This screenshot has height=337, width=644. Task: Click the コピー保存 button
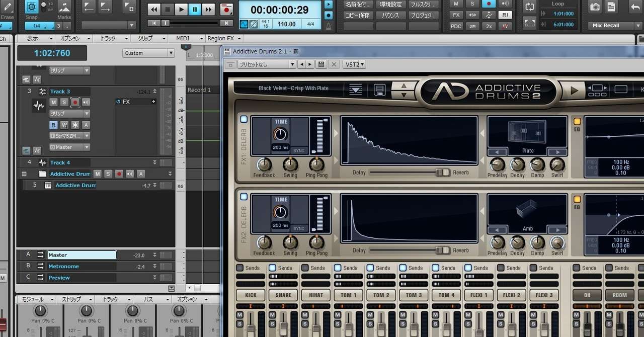[358, 15]
